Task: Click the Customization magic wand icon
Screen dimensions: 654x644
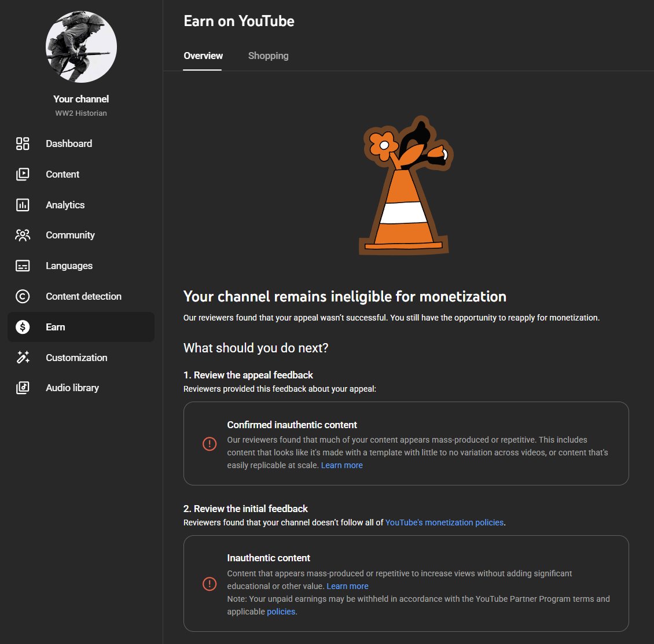Action: click(23, 358)
